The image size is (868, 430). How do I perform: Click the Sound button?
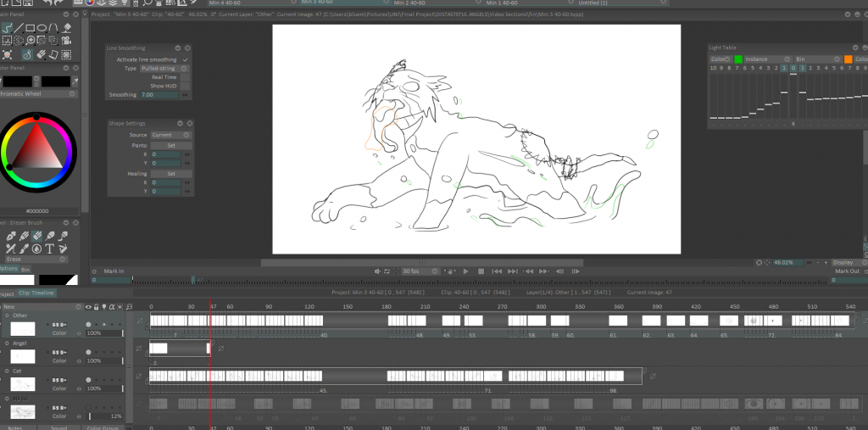tap(59, 427)
